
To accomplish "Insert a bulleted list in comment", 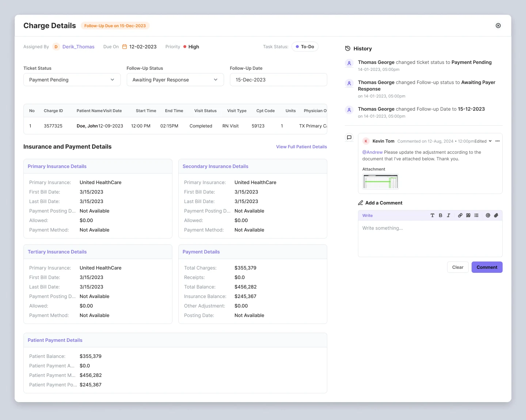I will [x=476, y=215].
